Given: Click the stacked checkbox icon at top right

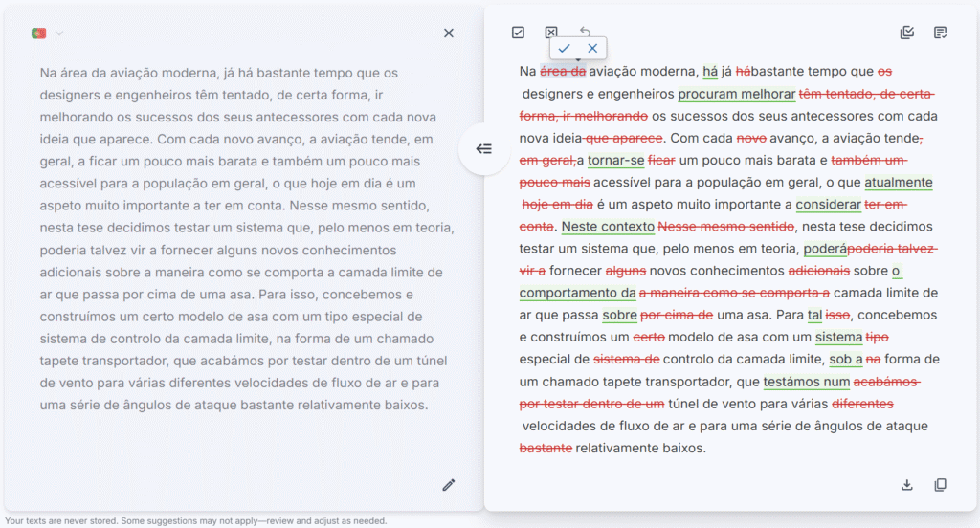Looking at the screenshot, I should click(x=907, y=33).
